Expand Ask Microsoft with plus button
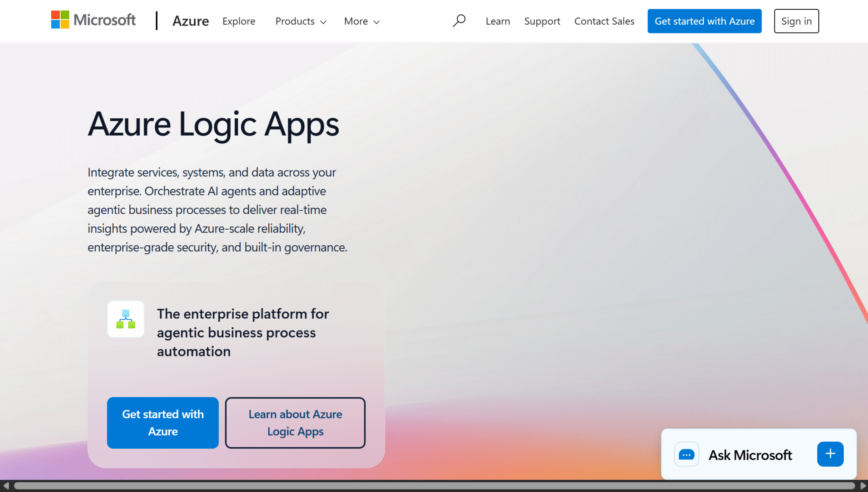 830,454
